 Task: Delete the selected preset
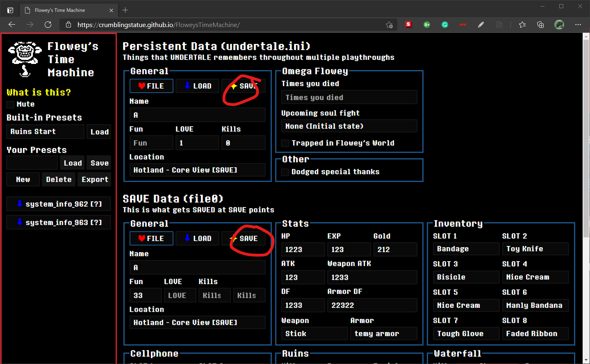pyautogui.click(x=59, y=180)
